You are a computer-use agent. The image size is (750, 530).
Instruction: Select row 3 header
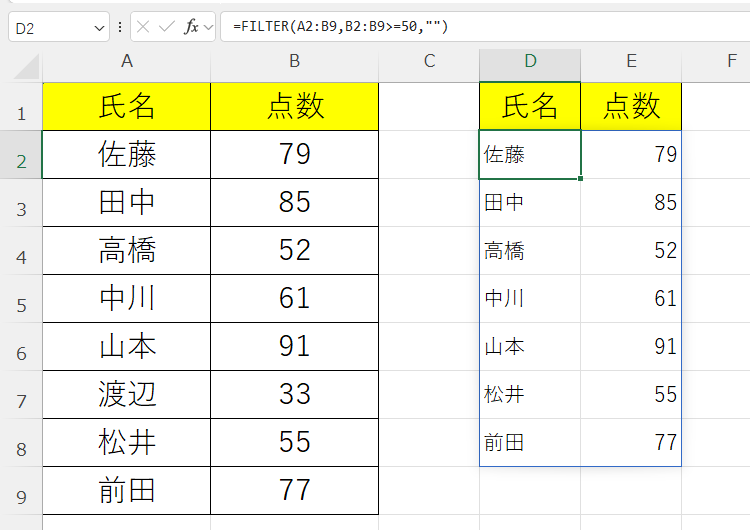(x=21, y=203)
